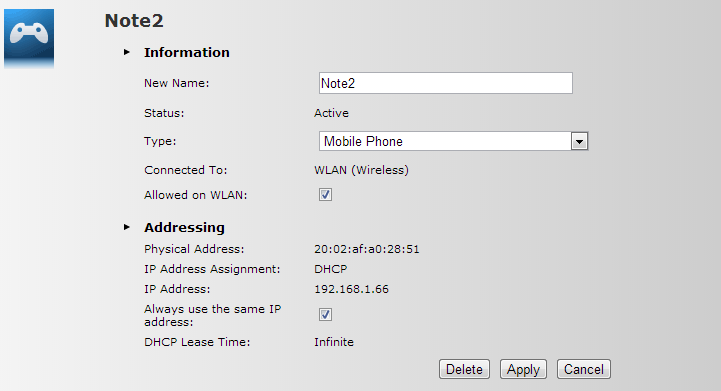Click the IP address 192.168.1.66 value

pos(351,289)
